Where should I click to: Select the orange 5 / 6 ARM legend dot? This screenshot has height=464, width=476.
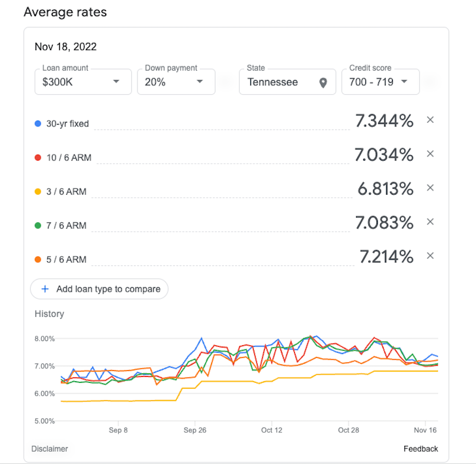36,259
